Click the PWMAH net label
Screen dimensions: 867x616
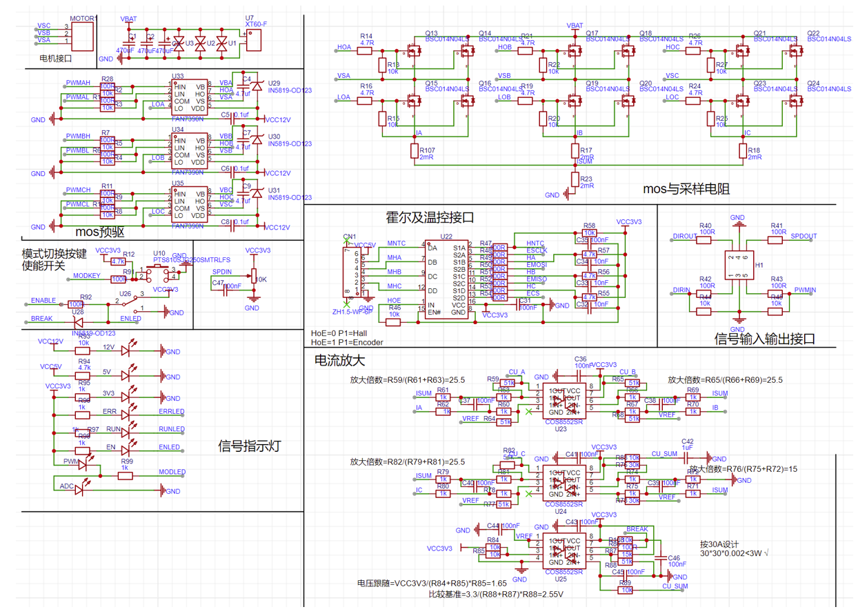[77, 83]
